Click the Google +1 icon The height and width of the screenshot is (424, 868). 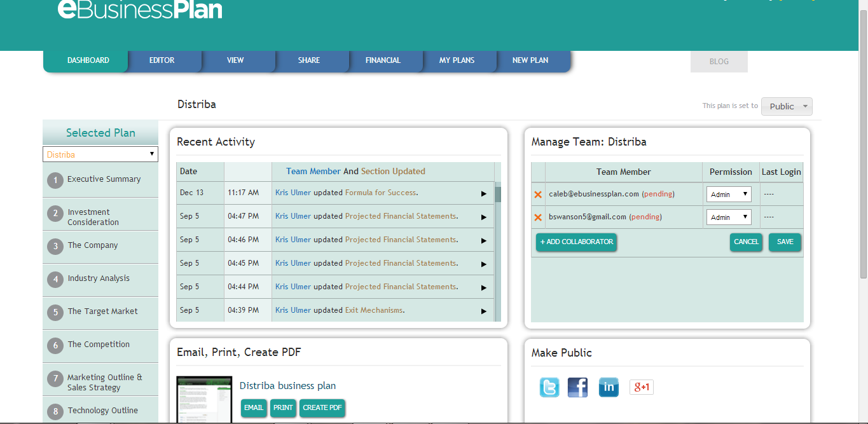pyautogui.click(x=641, y=387)
